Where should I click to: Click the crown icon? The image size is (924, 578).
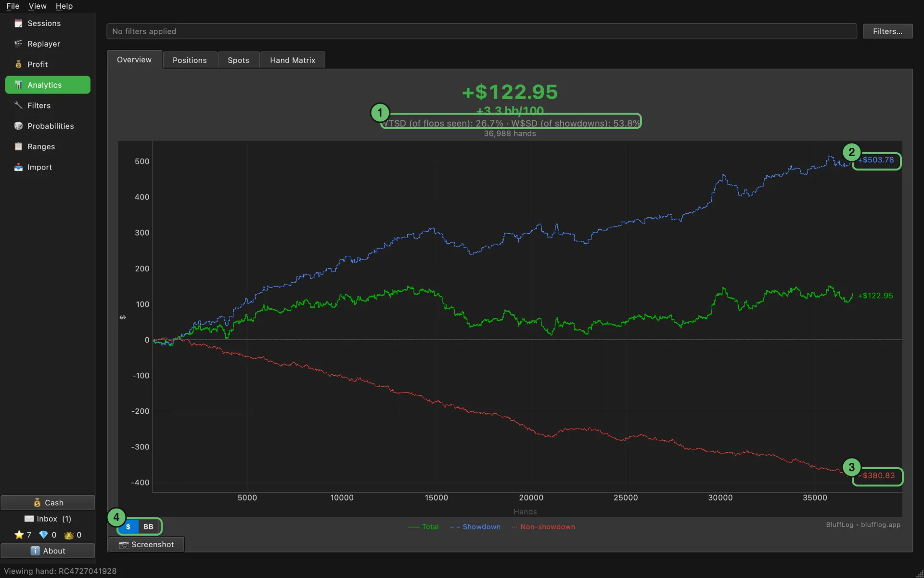[69, 535]
